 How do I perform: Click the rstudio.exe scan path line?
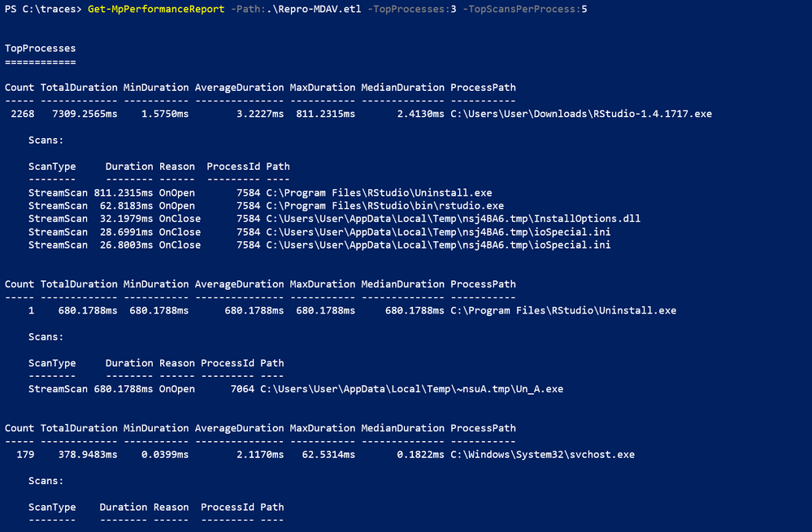coord(384,206)
